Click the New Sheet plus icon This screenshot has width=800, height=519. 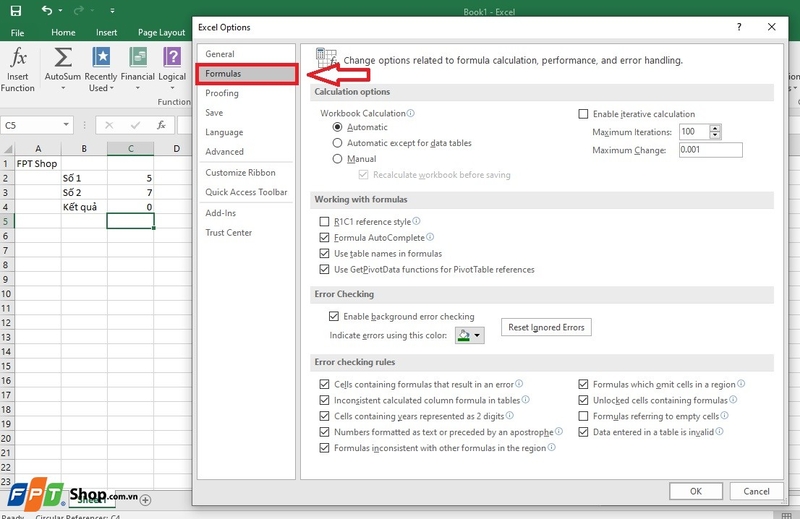pos(145,500)
